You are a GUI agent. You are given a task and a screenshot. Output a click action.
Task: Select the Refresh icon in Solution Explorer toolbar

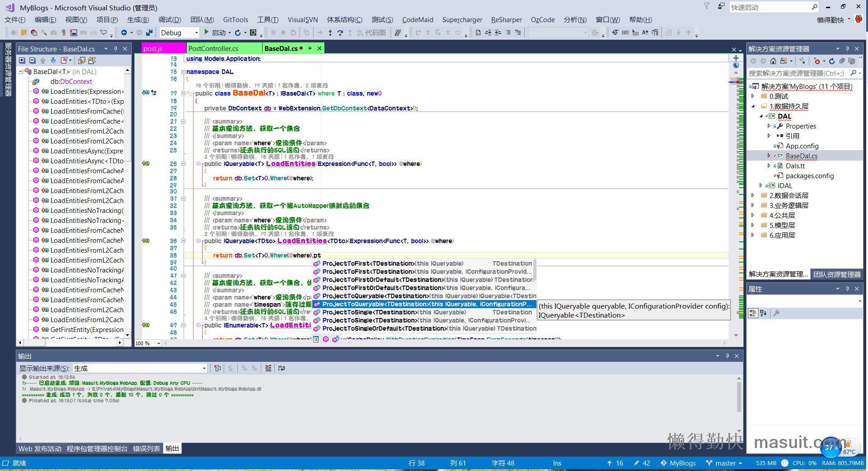click(832, 61)
